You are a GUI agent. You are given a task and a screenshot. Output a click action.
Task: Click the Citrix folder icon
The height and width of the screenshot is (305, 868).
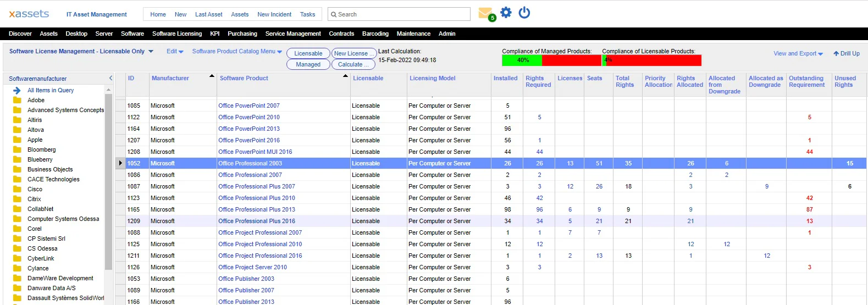pos(17,199)
